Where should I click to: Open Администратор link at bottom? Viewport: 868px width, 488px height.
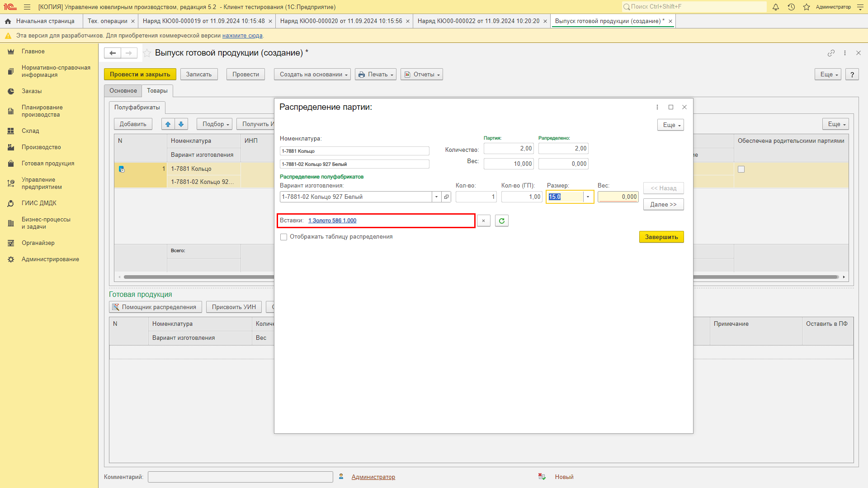(x=373, y=477)
